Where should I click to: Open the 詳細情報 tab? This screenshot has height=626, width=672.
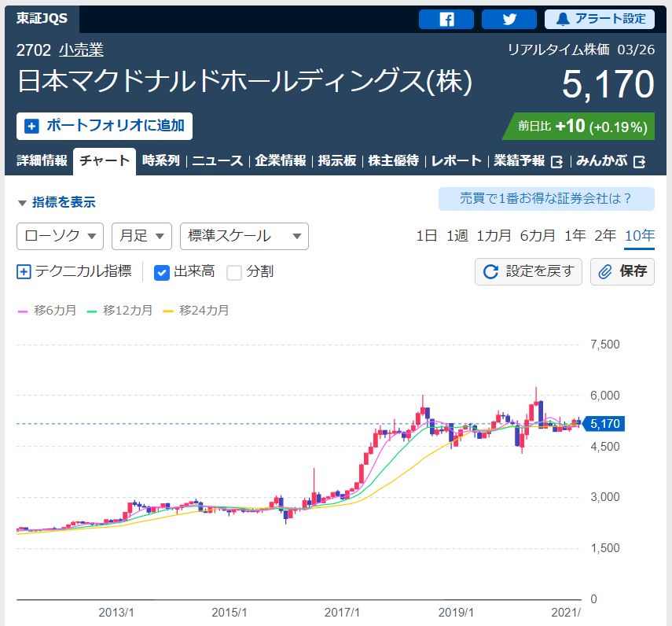point(42,160)
